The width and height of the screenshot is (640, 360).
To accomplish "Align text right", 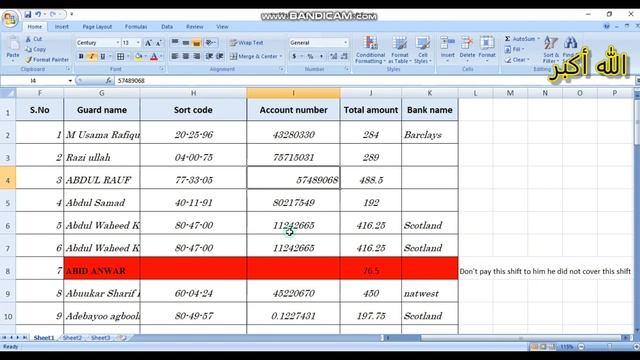I will click(x=197, y=56).
